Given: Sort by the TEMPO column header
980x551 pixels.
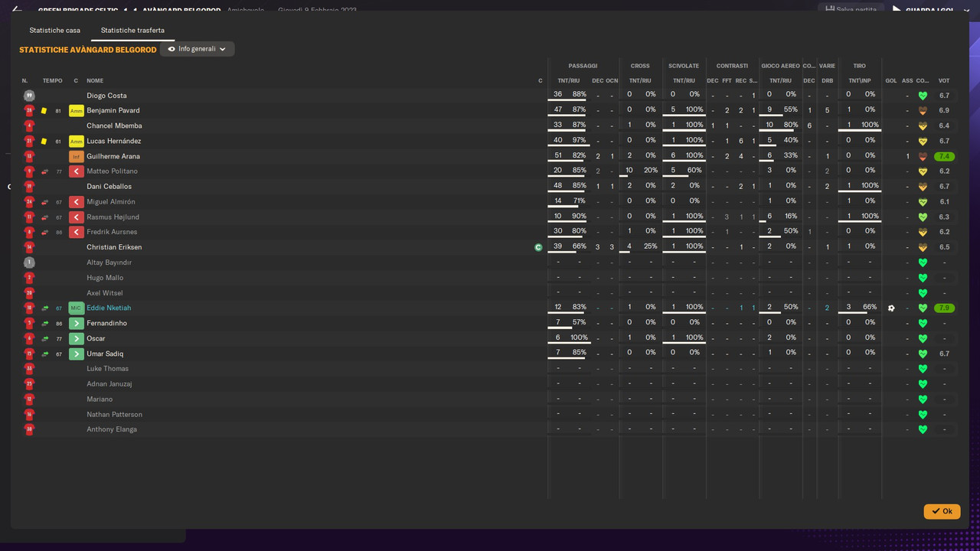Looking at the screenshot, I should coord(53,80).
